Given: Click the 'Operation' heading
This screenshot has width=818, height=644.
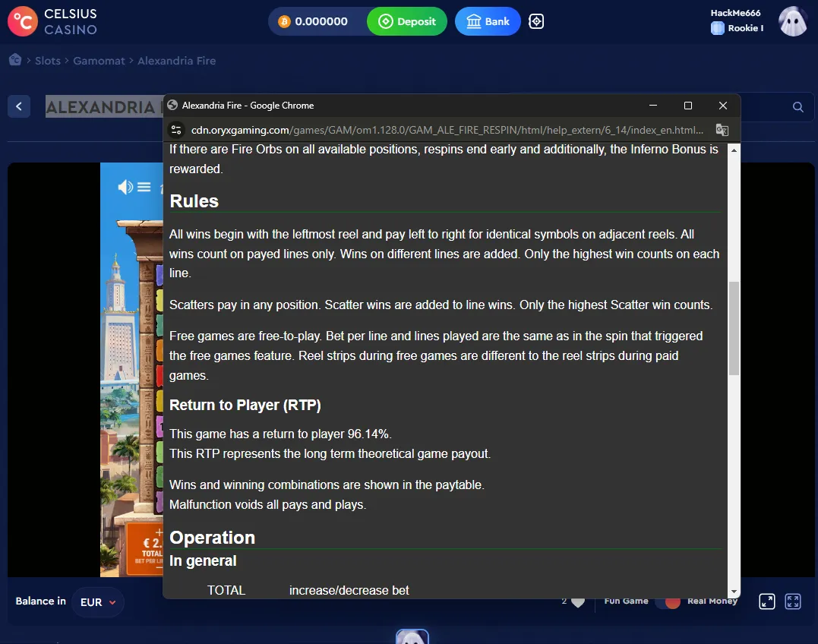Looking at the screenshot, I should pyautogui.click(x=213, y=538).
